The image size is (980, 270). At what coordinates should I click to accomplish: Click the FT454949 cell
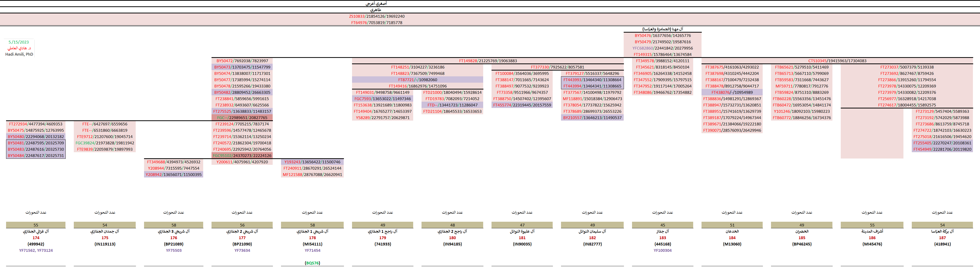click(x=942, y=149)
